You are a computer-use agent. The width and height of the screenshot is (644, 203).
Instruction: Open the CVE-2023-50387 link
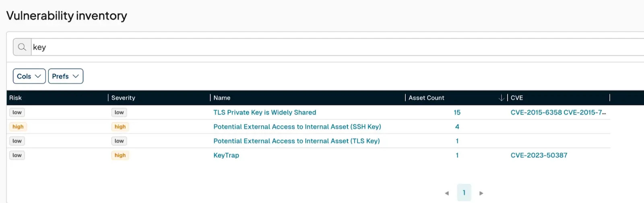[539, 155]
